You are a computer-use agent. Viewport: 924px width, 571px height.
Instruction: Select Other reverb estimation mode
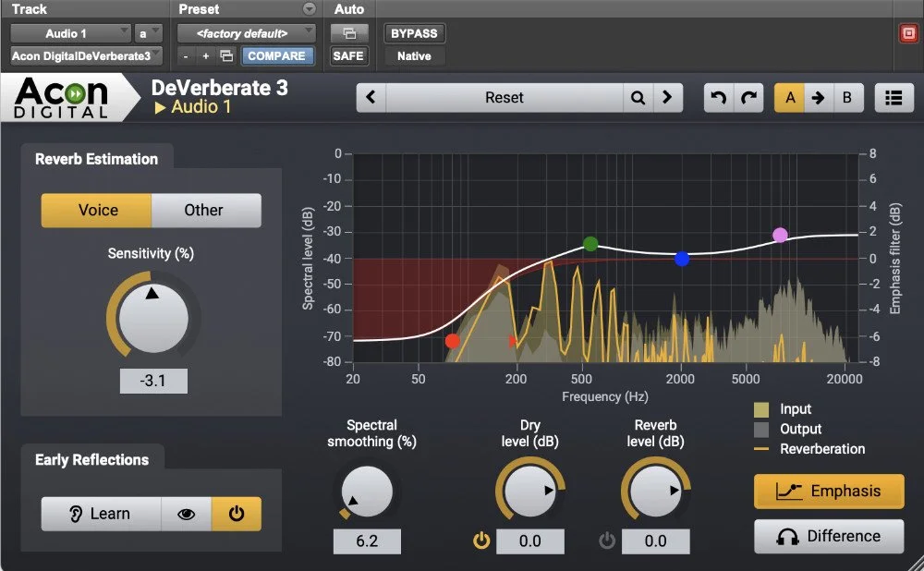pos(206,211)
